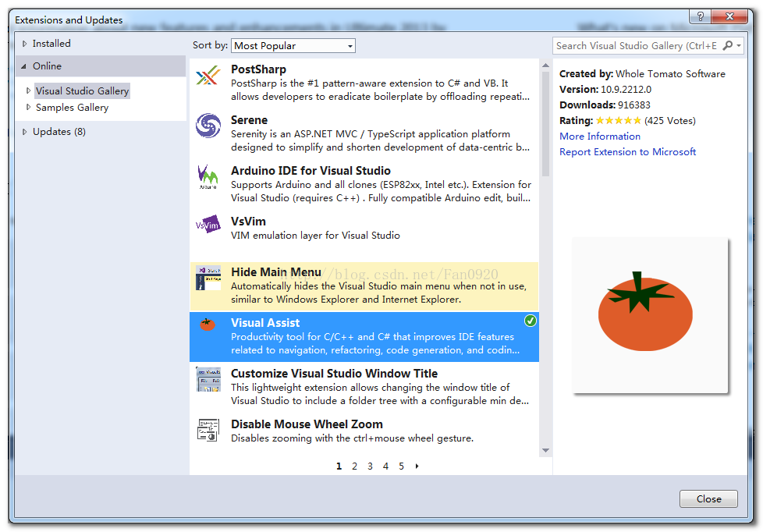
Task: Go to results page 4
Action: coord(385,466)
